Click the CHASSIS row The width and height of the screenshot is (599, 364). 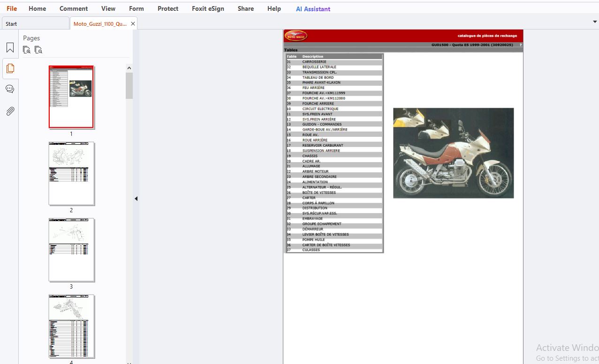point(334,156)
